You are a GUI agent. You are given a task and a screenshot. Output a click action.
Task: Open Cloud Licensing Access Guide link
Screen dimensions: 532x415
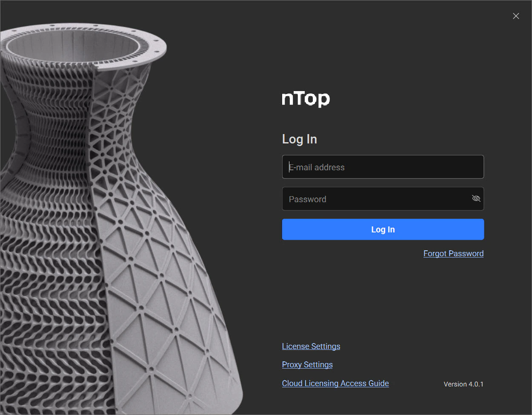tap(335, 384)
